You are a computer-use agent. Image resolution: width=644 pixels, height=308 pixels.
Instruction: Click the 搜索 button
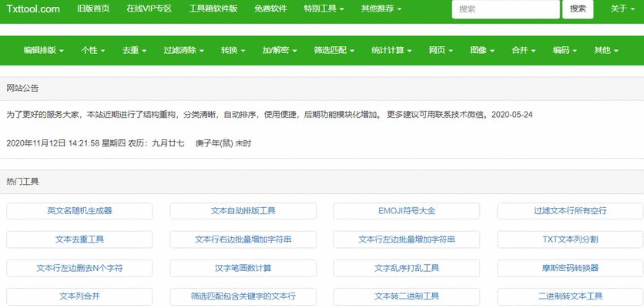pyautogui.click(x=578, y=9)
